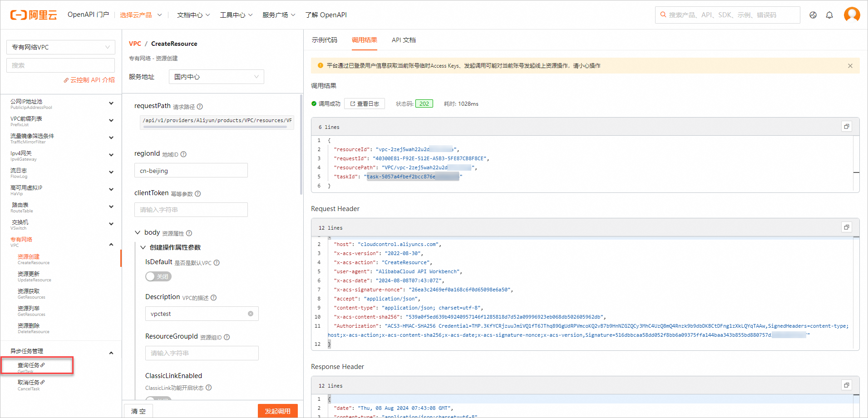The height and width of the screenshot is (418, 868).
Task: Click the 发起调用 button
Action: (x=277, y=411)
